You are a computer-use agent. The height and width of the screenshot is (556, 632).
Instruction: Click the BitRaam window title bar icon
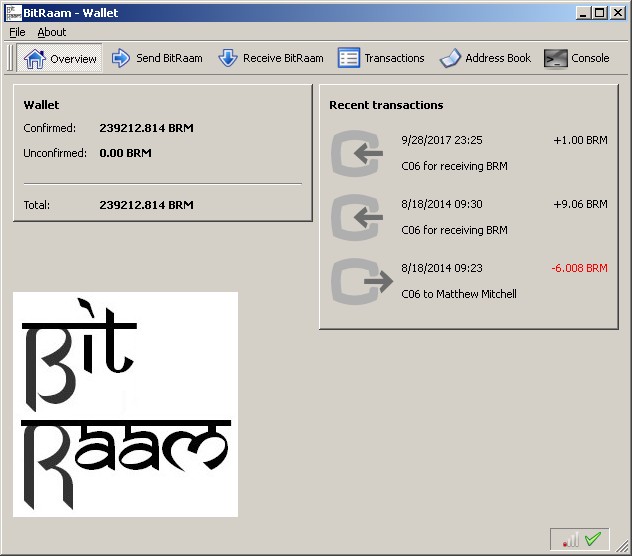13,12
